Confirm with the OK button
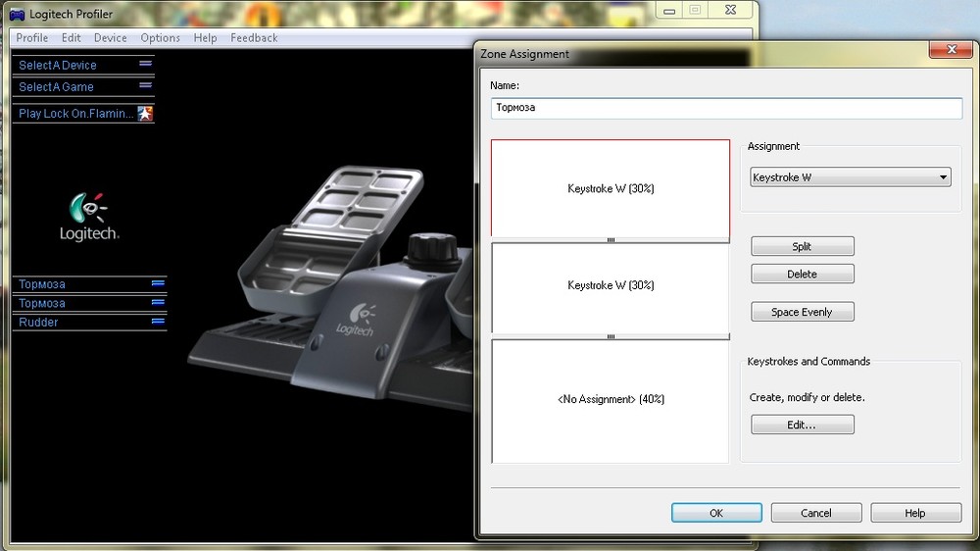This screenshot has width=980, height=551. [716, 513]
